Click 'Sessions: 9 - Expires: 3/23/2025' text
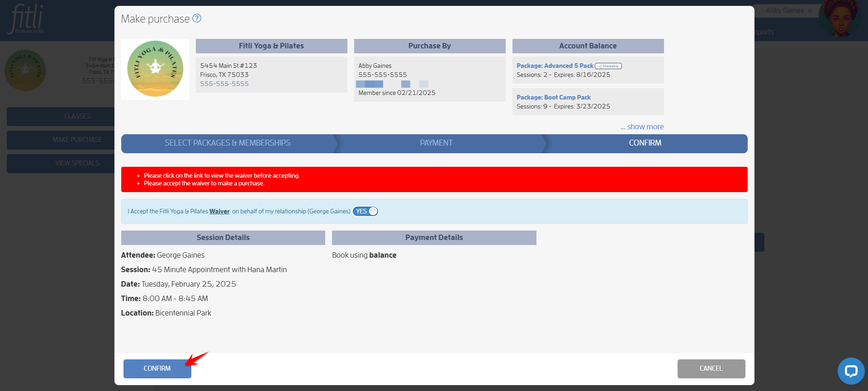The image size is (868, 391). 563,106
